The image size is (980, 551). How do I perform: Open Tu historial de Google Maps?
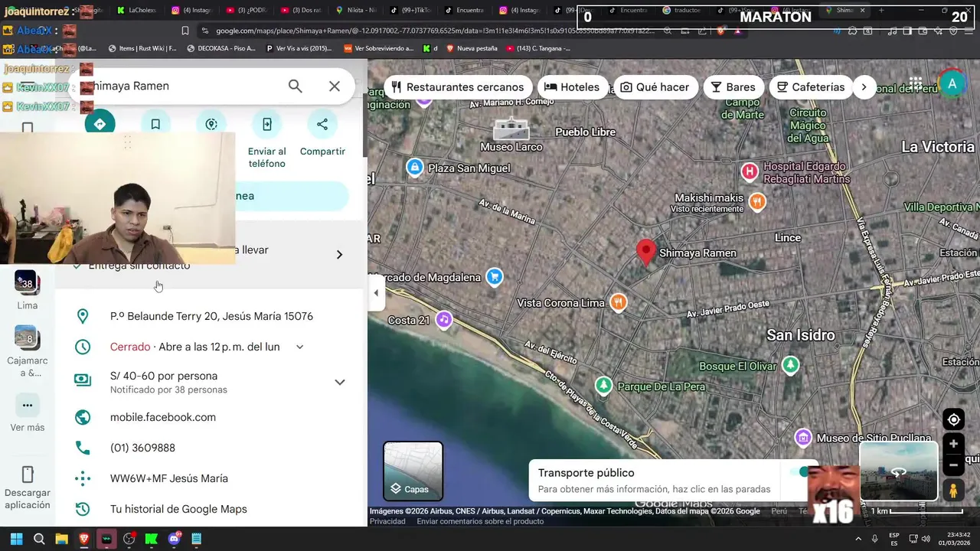tap(178, 509)
